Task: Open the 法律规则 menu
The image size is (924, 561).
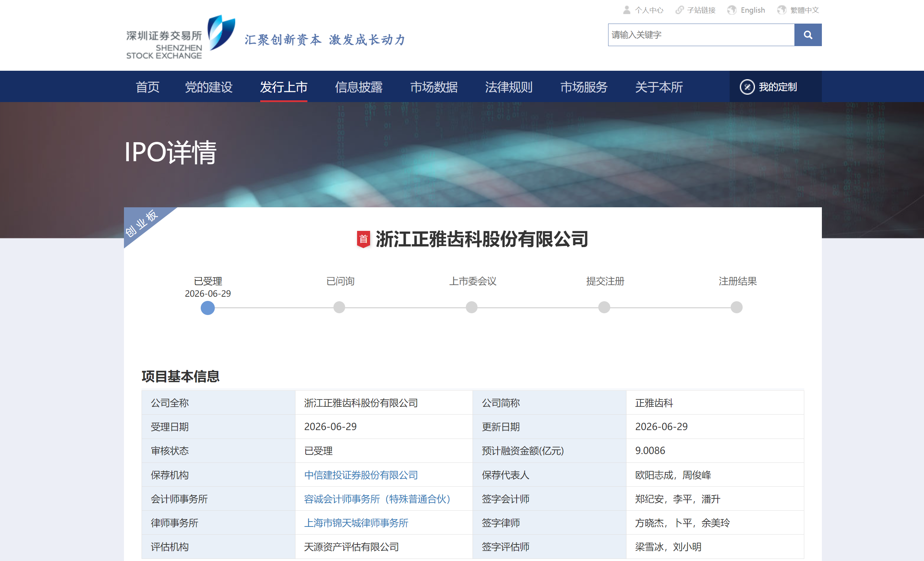Action: tap(509, 87)
